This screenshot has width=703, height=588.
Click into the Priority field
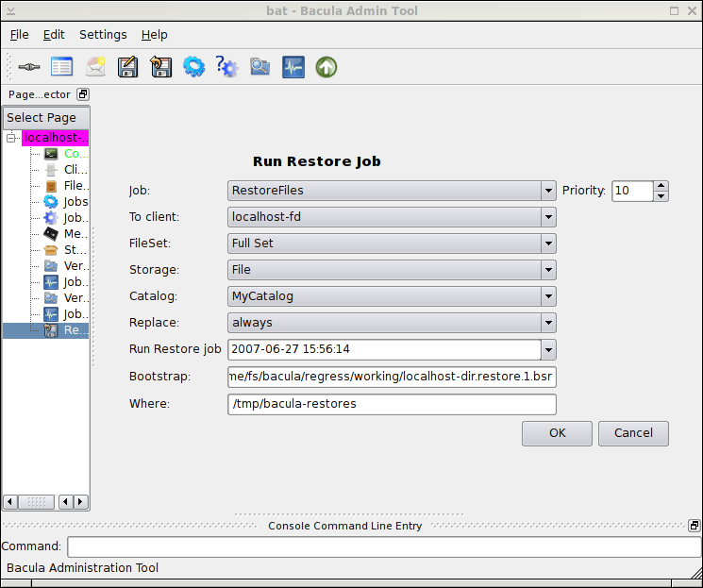(x=632, y=191)
